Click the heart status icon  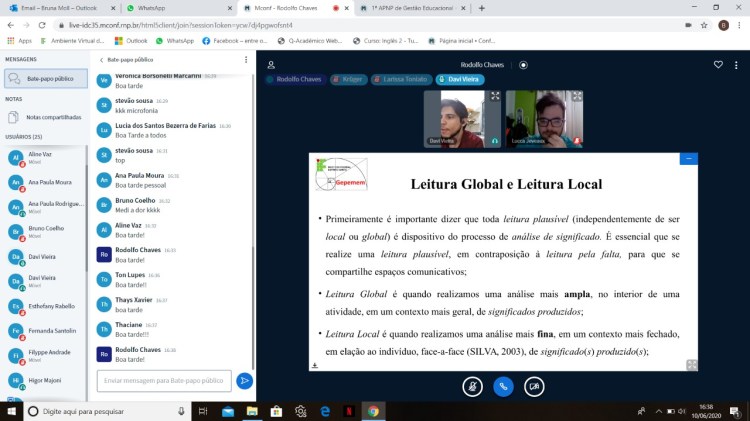[x=717, y=65]
